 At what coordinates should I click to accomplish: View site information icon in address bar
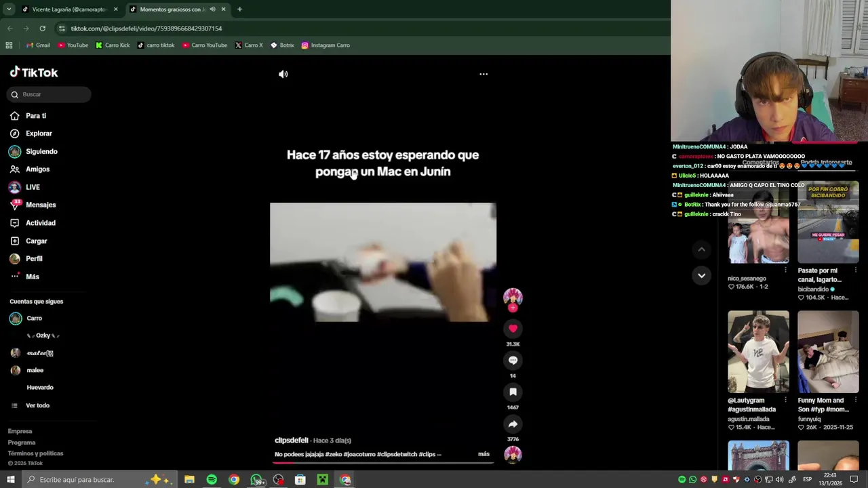pyautogui.click(x=62, y=28)
